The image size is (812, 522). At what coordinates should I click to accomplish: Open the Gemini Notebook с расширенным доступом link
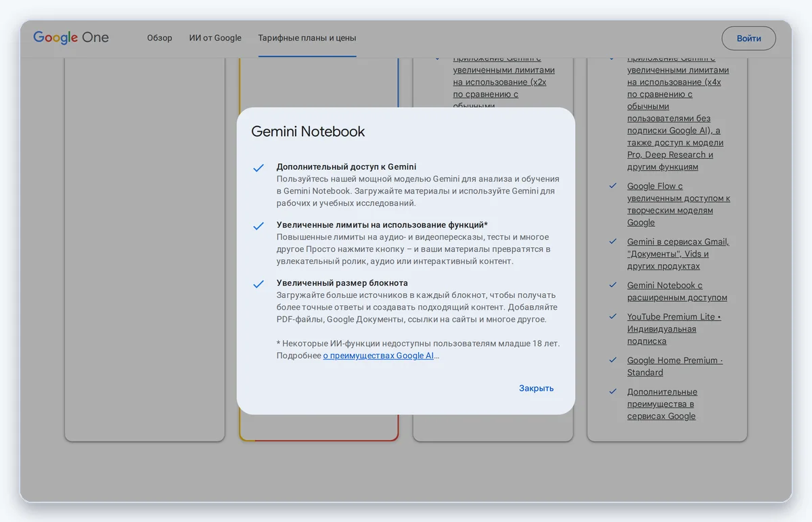point(677,292)
